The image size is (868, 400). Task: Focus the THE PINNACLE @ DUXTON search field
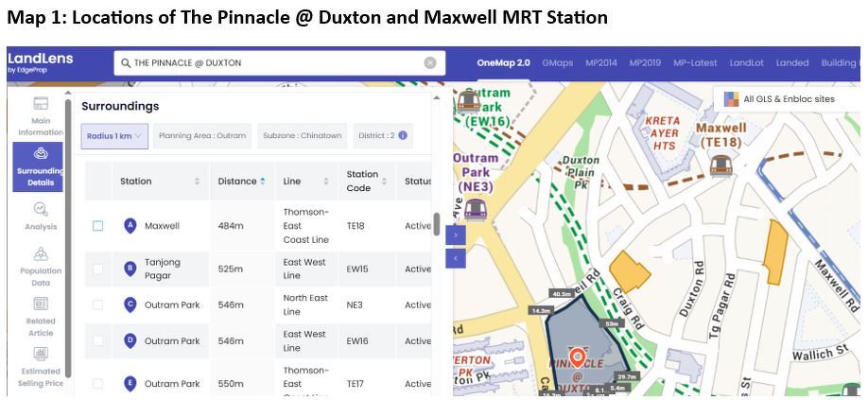[x=280, y=63]
